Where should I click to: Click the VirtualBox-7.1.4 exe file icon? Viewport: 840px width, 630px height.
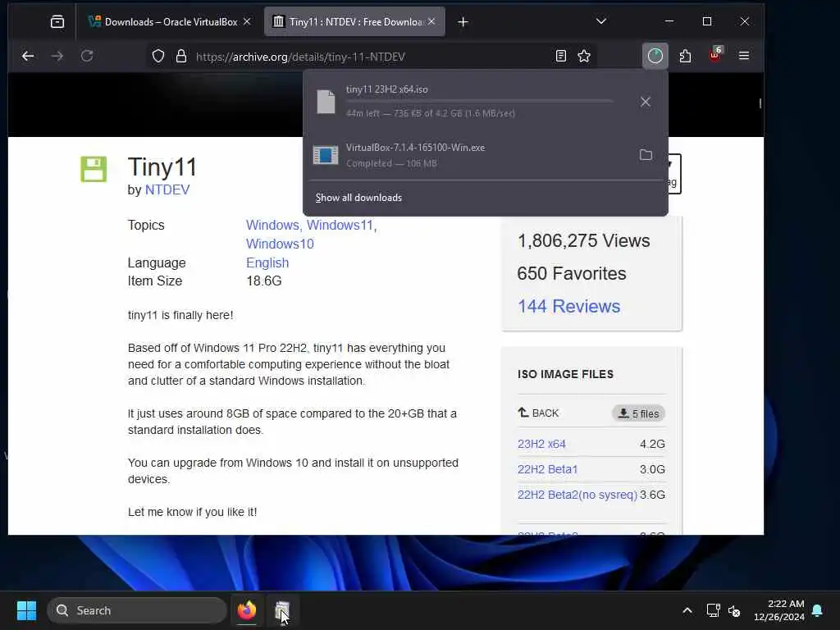point(326,155)
